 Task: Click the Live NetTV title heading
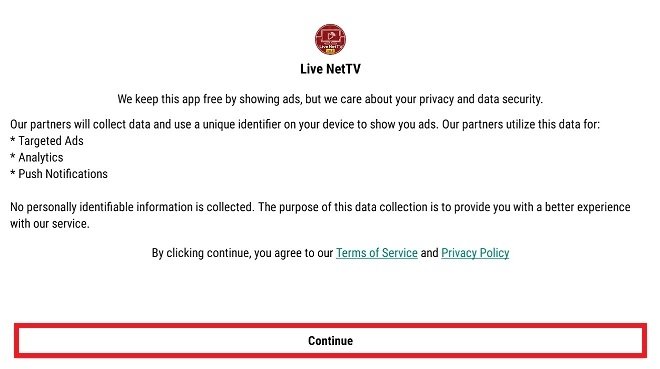tap(330, 69)
